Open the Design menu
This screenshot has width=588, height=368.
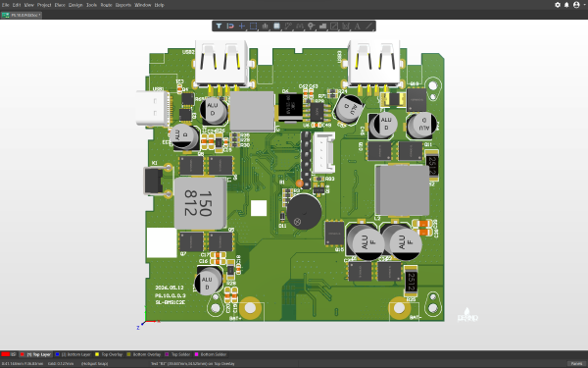pyautogui.click(x=75, y=5)
